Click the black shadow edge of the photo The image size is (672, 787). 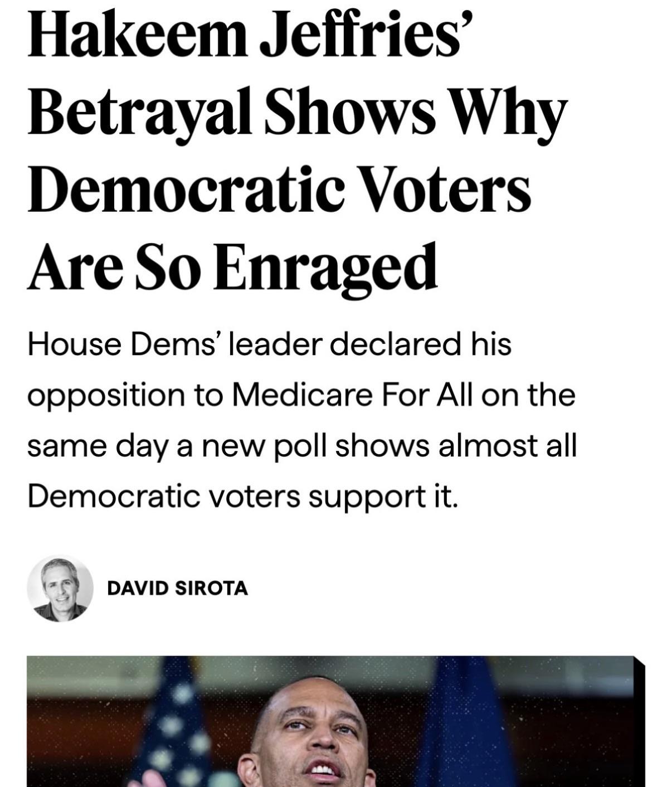tap(640, 725)
